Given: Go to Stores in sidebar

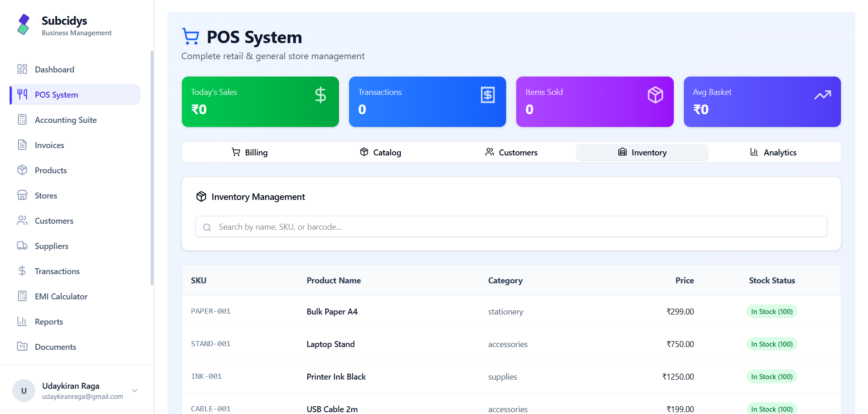Looking at the screenshot, I should coord(75,195).
